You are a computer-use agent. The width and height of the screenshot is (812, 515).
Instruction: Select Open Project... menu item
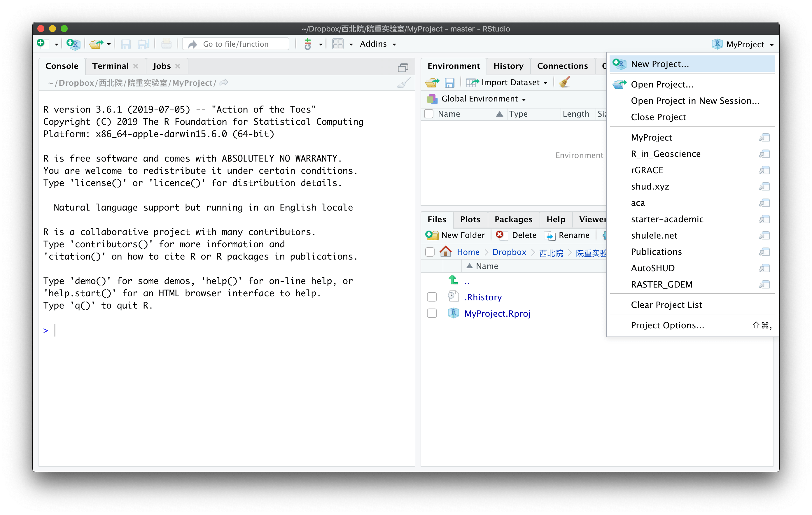coord(692,84)
